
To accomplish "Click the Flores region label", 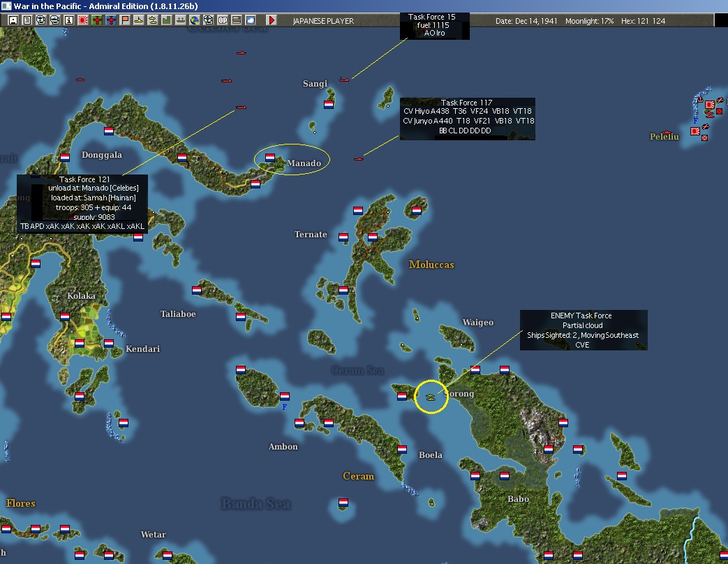I will 21,503.
